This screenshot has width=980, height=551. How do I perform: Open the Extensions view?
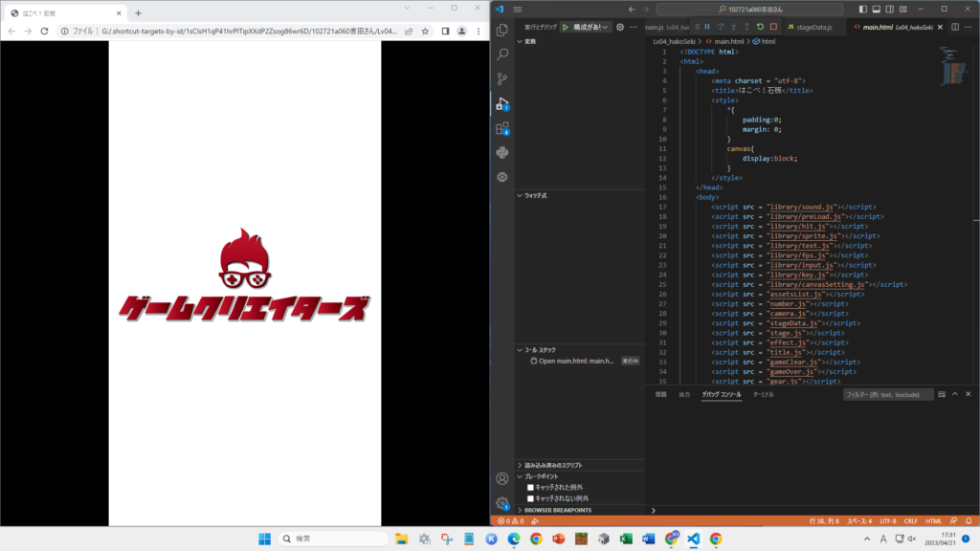(502, 128)
